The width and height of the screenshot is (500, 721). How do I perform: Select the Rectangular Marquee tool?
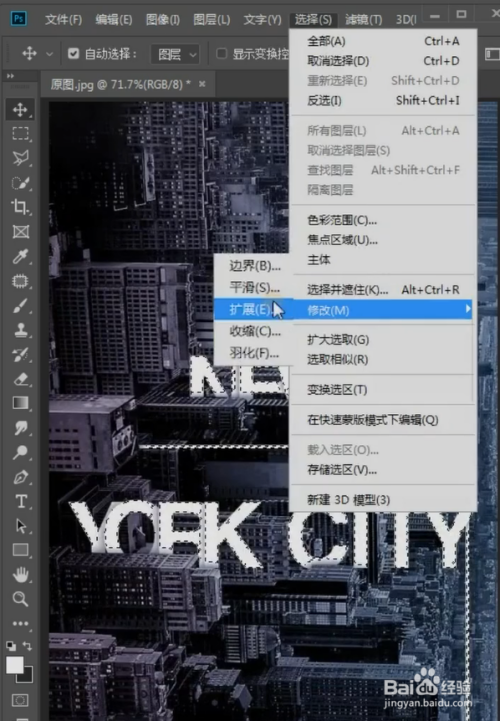[20, 133]
